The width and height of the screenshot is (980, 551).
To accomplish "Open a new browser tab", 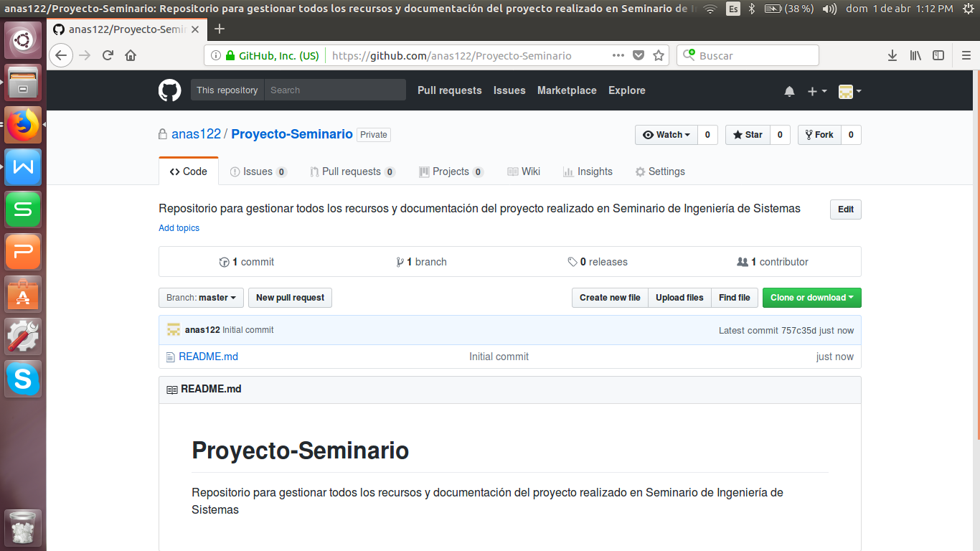I will point(220,29).
